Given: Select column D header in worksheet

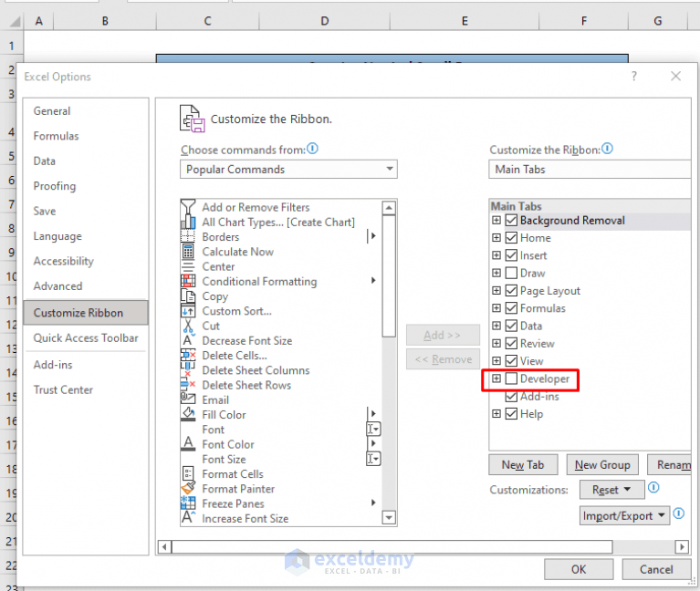Looking at the screenshot, I should point(325,21).
